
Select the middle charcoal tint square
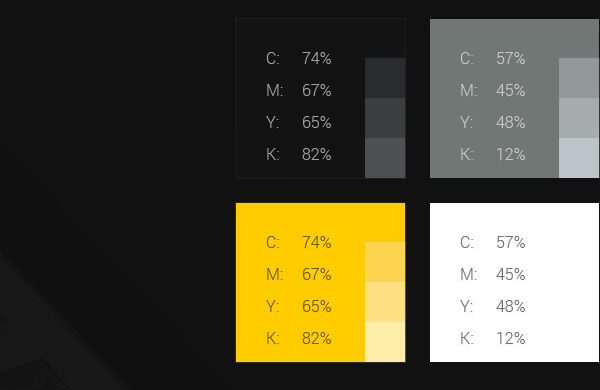click(x=385, y=118)
